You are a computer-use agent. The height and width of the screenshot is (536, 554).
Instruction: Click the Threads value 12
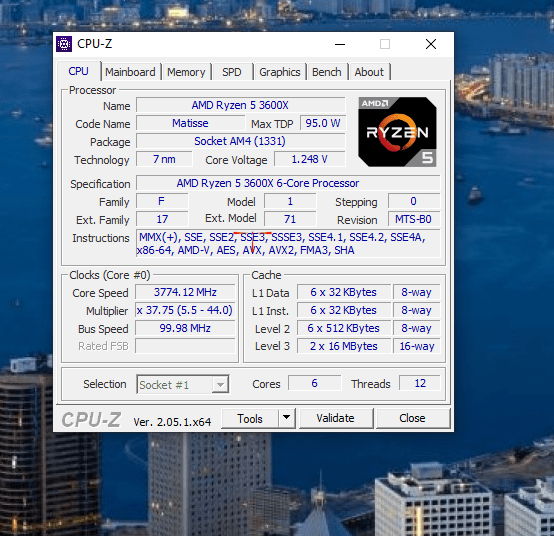point(420,383)
